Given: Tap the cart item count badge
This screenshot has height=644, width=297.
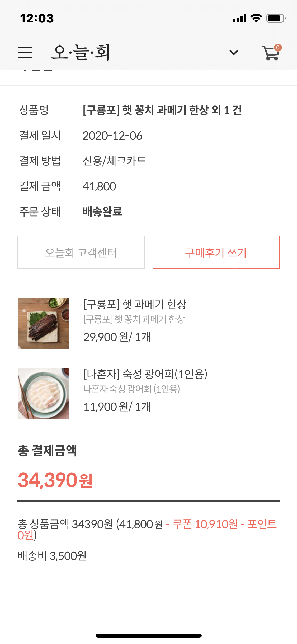Looking at the screenshot, I should (x=278, y=48).
